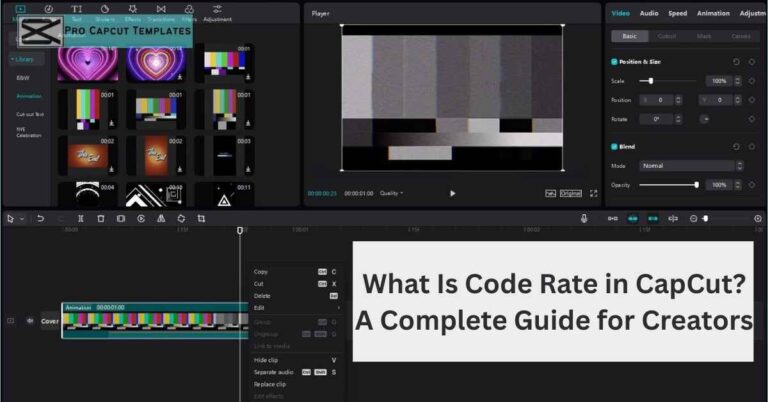Toggle the Position & Size checkbox
The height and width of the screenshot is (402, 768).
pos(614,62)
